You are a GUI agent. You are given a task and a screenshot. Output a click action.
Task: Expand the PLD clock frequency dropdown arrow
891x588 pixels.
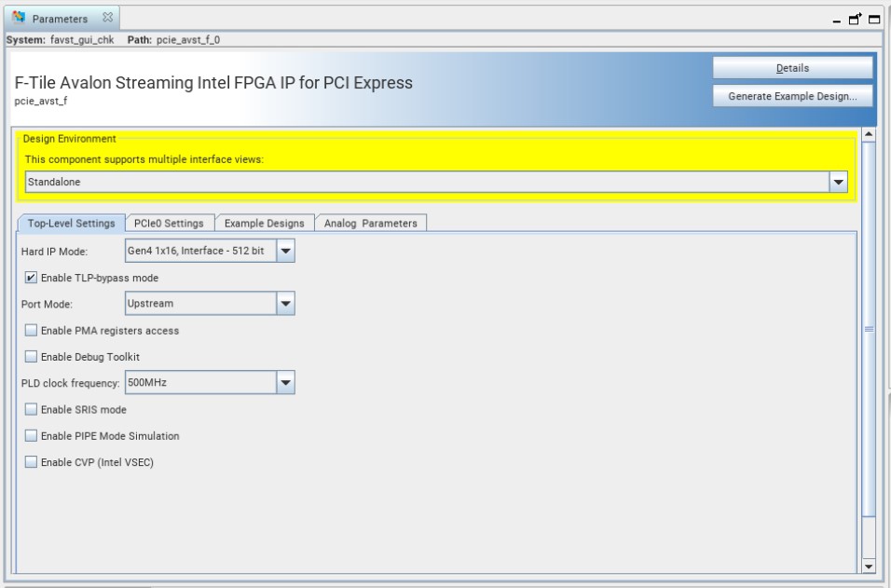click(285, 382)
